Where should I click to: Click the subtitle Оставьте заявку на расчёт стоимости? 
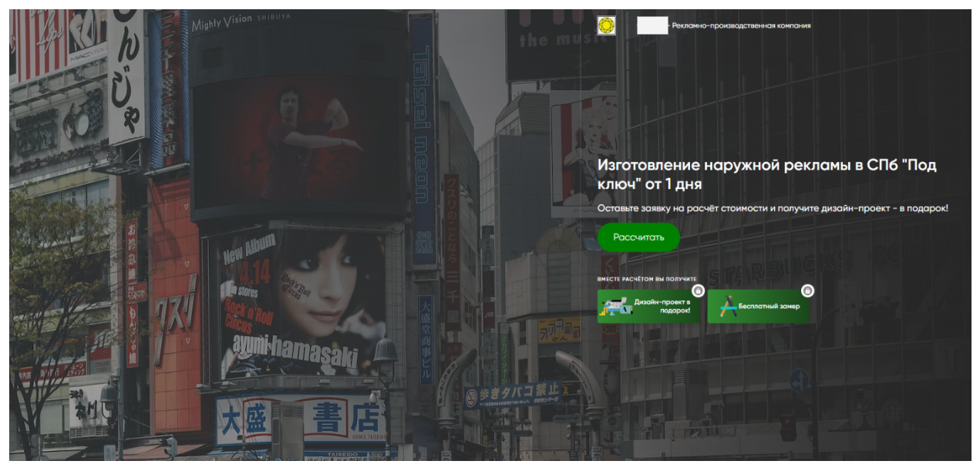[x=773, y=208]
